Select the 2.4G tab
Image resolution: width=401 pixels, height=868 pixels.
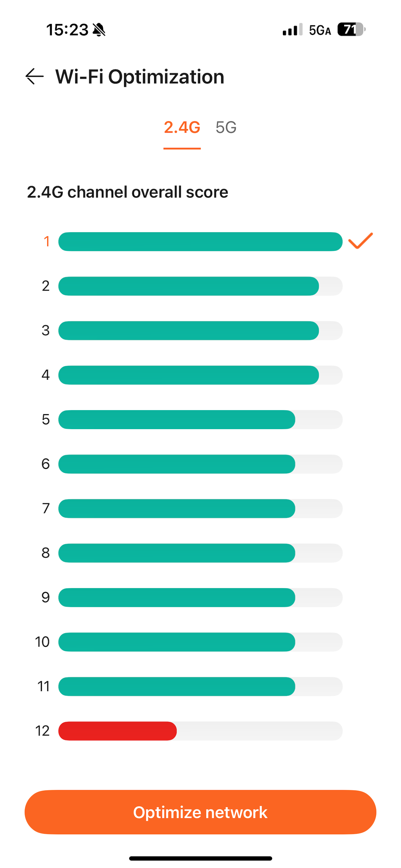coord(182,127)
